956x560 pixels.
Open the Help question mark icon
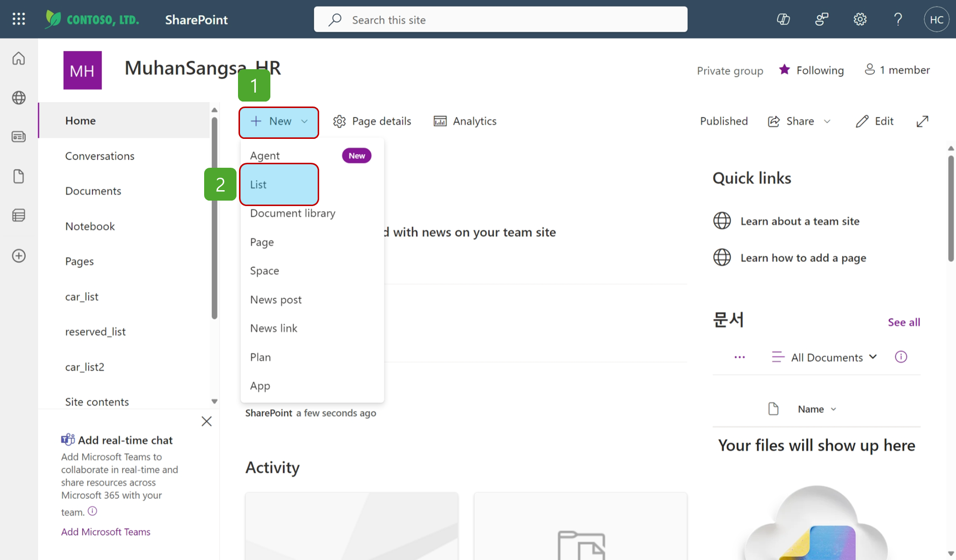click(898, 19)
